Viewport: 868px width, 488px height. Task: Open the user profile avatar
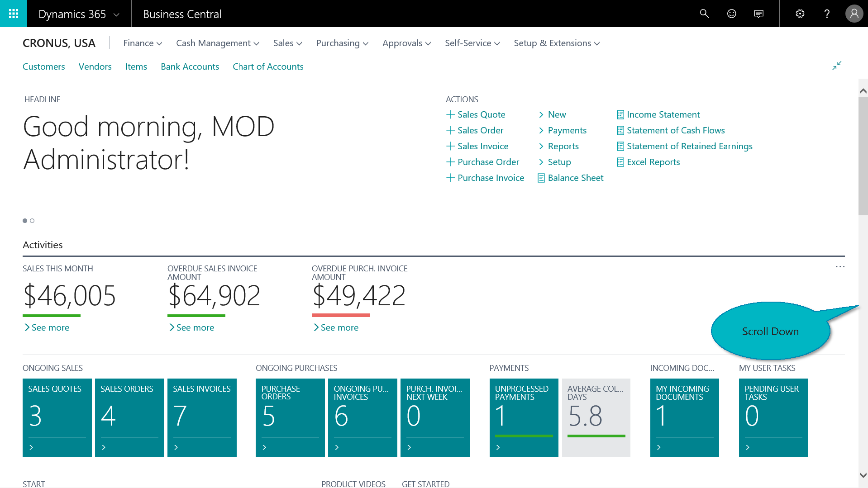click(854, 14)
